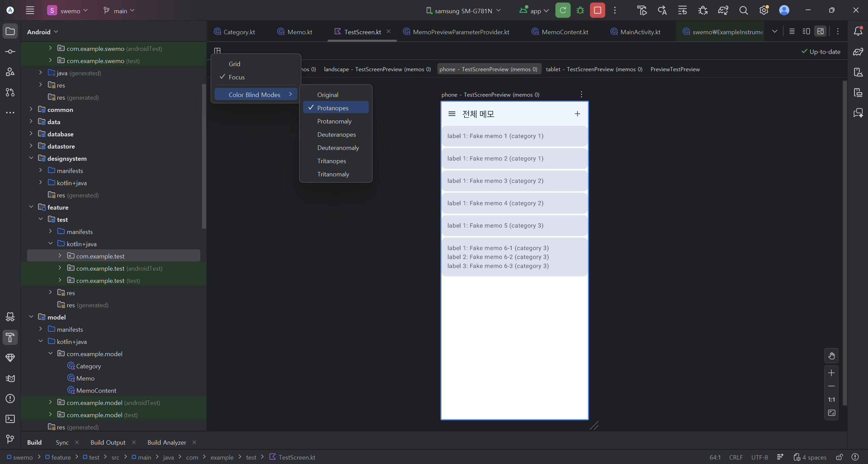The image size is (868, 464).
Task: Open the Terminal tool window icon
Action: [10, 419]
